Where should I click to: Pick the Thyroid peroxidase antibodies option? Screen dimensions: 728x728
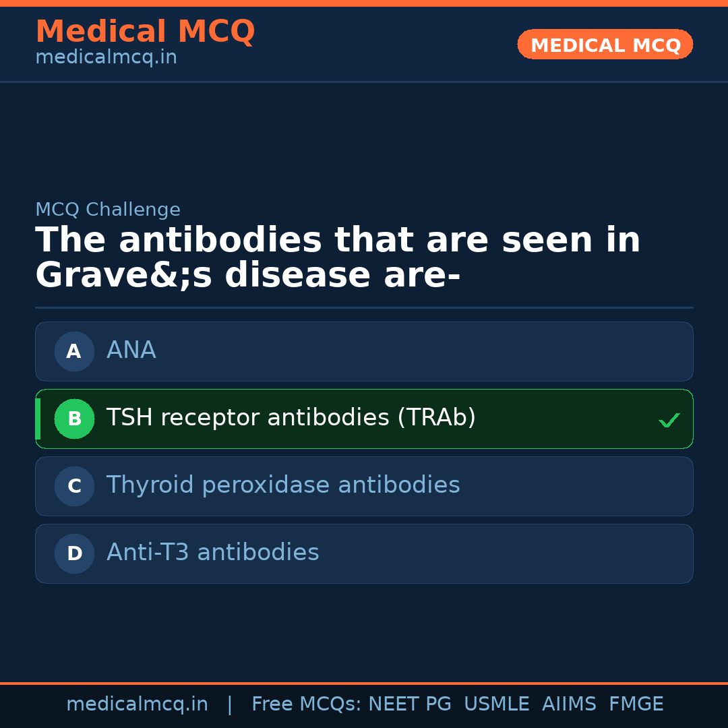tap(364, 486)
